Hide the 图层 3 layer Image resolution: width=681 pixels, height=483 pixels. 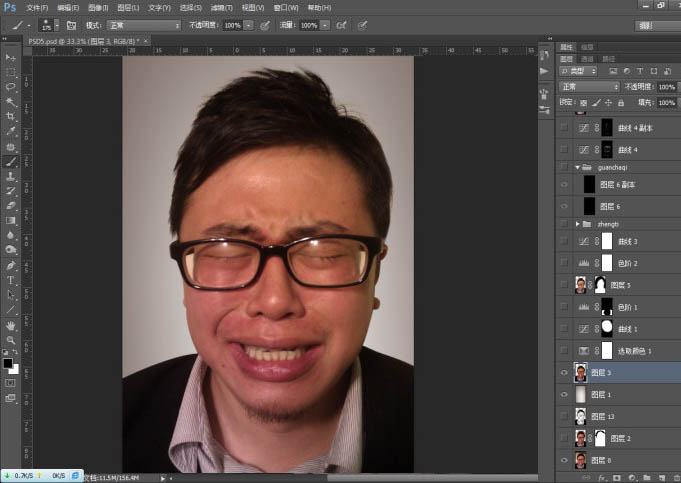click(x=565, y=372)
